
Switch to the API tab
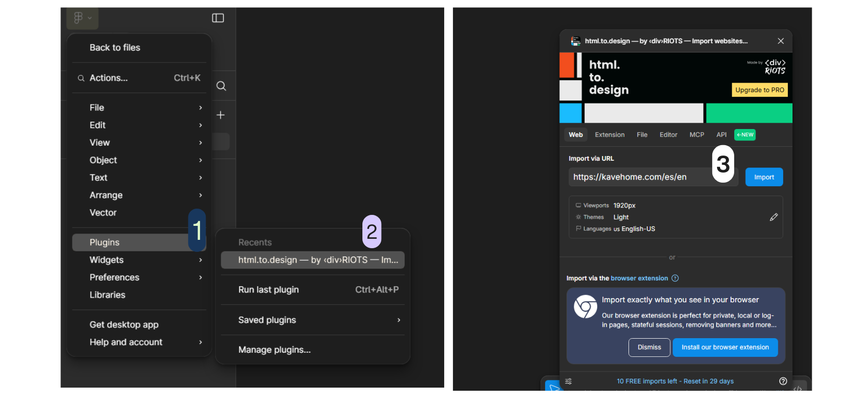pyautogui.click(x=721, y=135)
